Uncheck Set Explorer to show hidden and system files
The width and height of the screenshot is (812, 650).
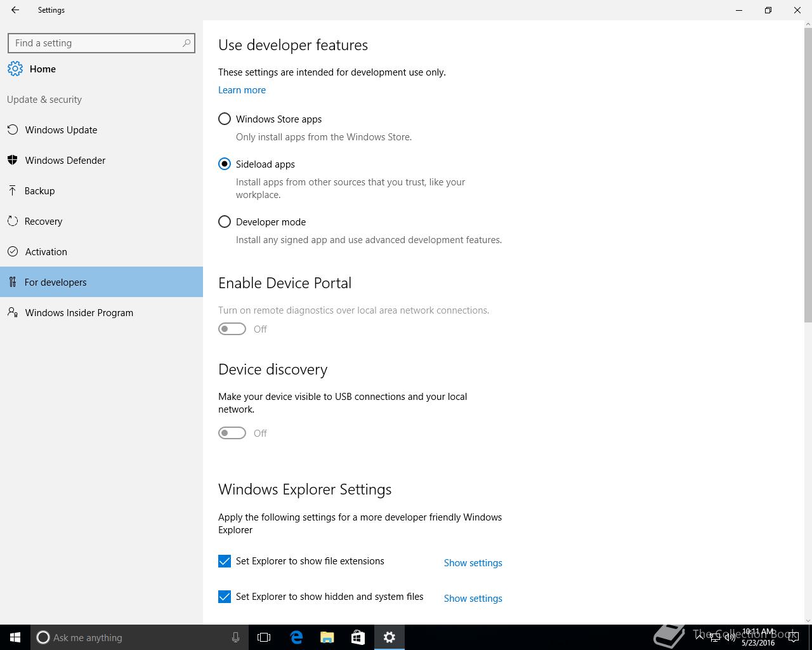pos(225,597)
